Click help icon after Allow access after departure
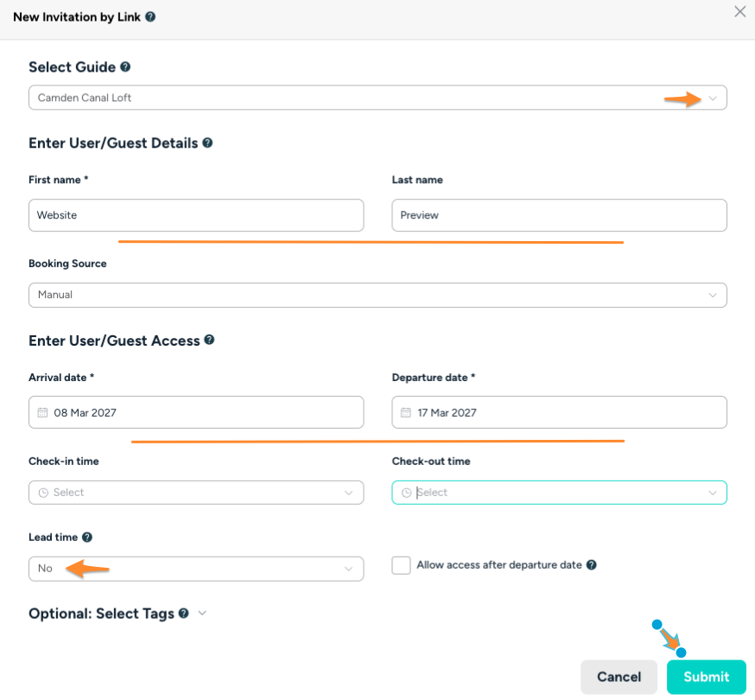This screenshot has height=700, width=755. [x=592, y=565]
